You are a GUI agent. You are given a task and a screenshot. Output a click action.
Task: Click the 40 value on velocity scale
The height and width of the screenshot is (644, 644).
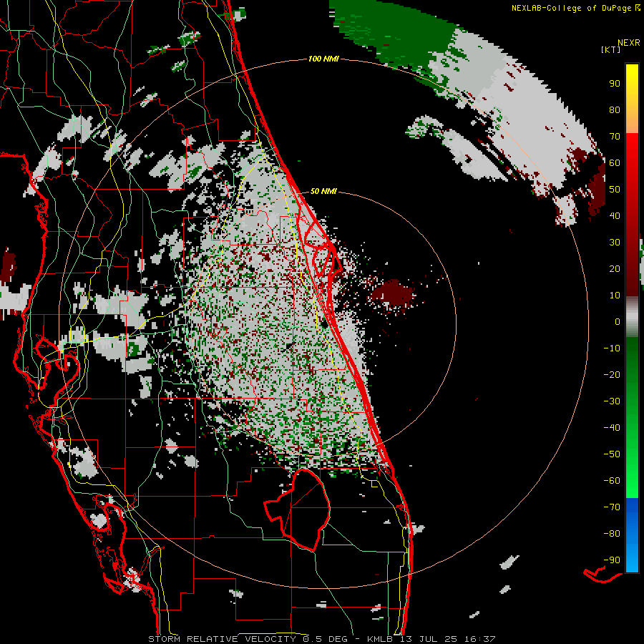(x=615, y=215)
